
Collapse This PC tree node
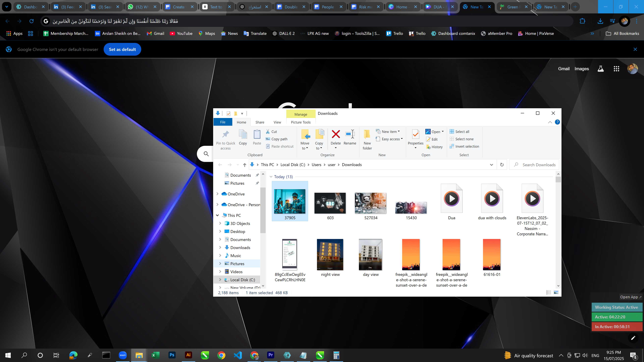coord(217,215)
